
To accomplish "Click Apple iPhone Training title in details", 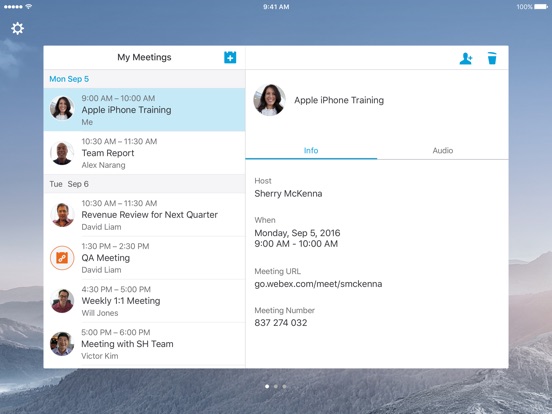I will 339,100.
